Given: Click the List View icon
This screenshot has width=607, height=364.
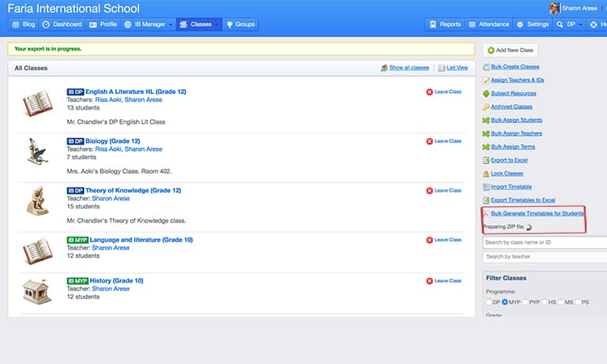Looking at the screenshot, I should (441, 68).
